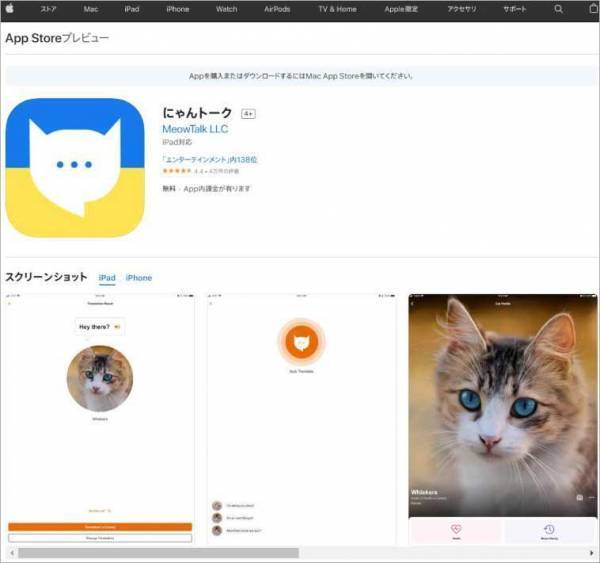Open the エンターテインメント ranking link
The width and height of the screenshot is (600, 563).
[x=210, y=159]
